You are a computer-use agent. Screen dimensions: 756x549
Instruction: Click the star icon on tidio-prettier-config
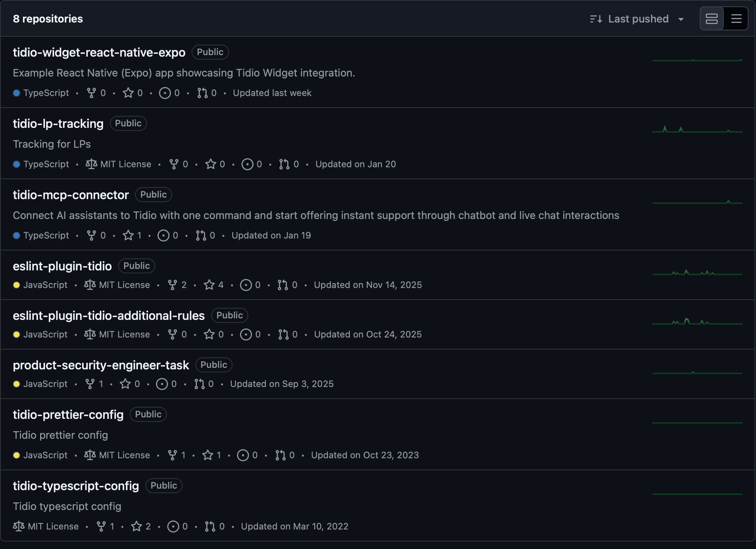point(207,455)
